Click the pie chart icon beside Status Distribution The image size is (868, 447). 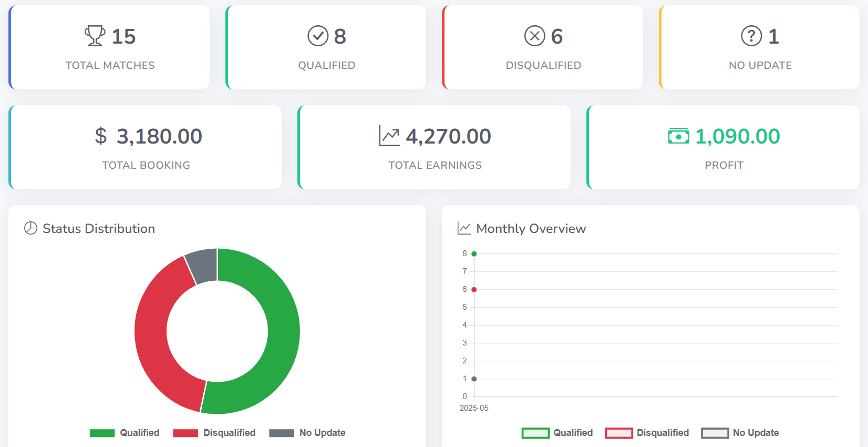(x=31, y=228)
